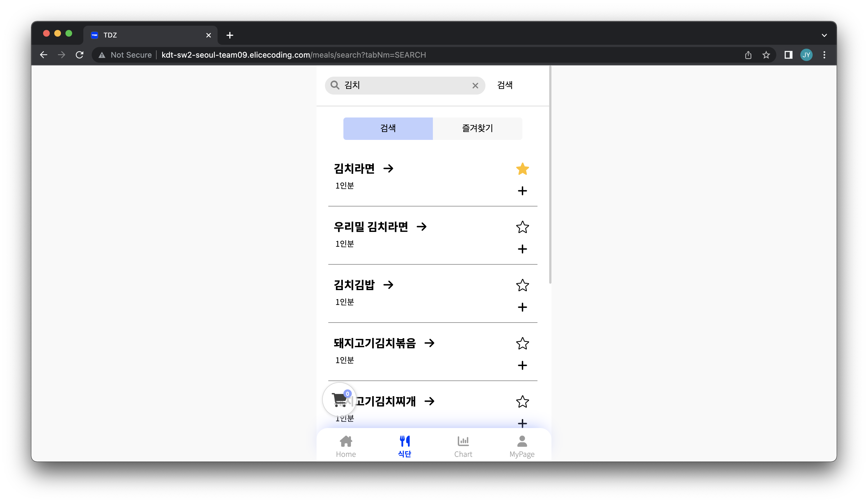Click 1인분 under 돼지고기김치볶음

(x=345, y=360)
